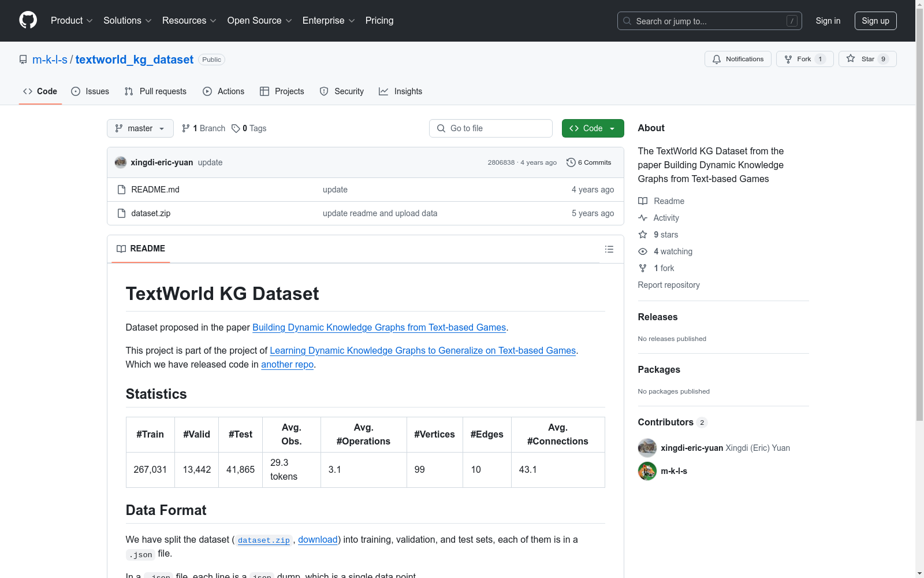The width and height of the screenshot is (924, 578).
Task: Open xingdi-eric-yuan author name in commit row
Action: tap(162, 162)
